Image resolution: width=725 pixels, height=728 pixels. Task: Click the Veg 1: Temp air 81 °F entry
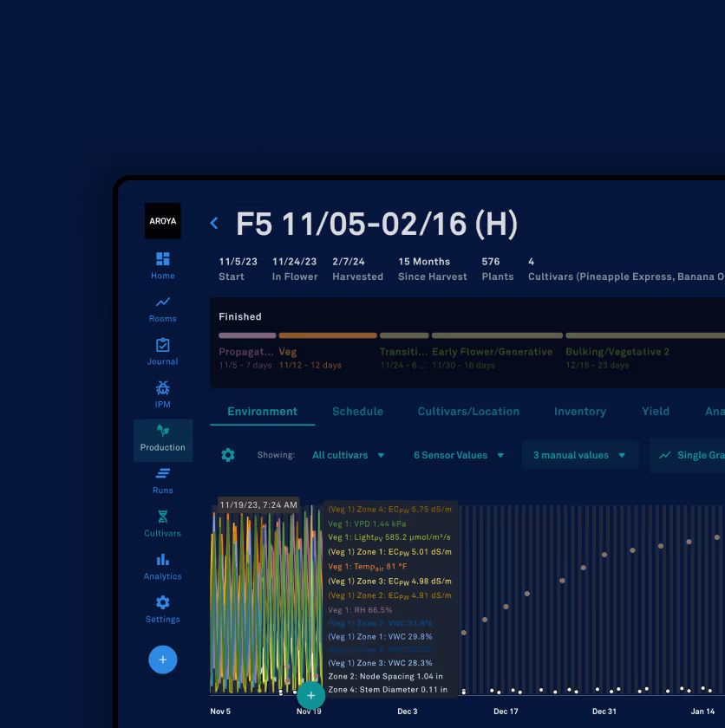pyautogui.click(x=368, y=567)
